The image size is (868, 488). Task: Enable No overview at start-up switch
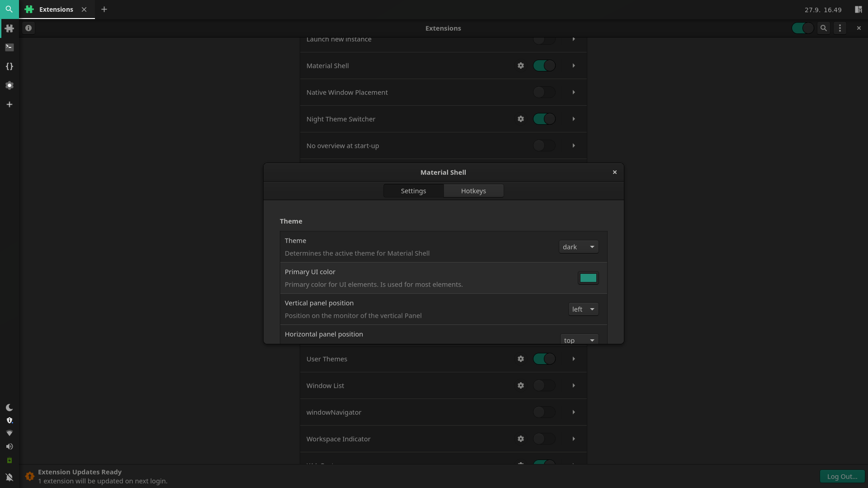point(544,145)
